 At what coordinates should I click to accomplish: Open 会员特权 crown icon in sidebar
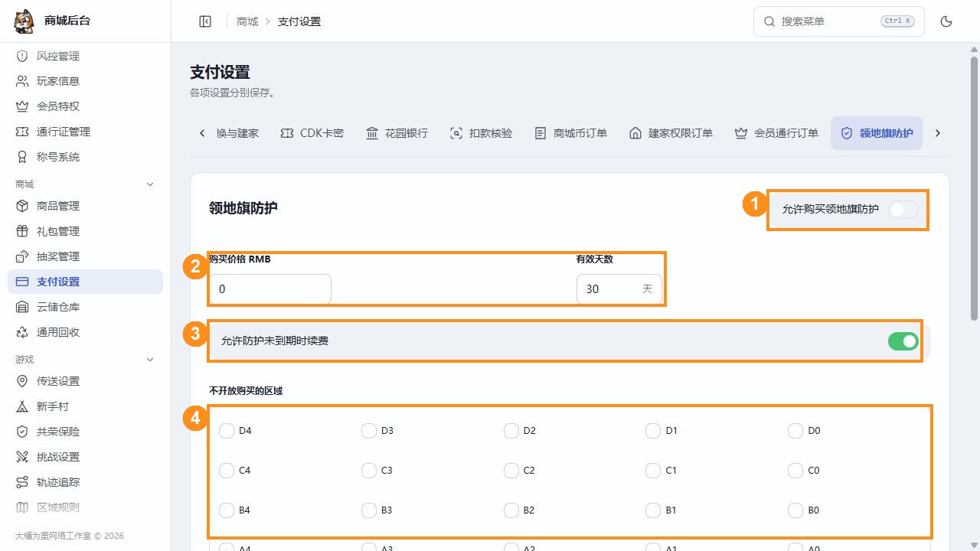pos(22,106)
